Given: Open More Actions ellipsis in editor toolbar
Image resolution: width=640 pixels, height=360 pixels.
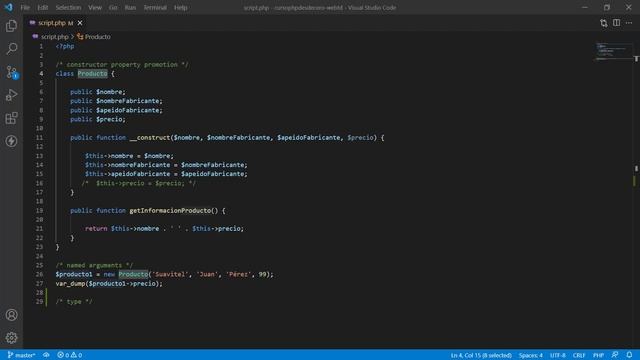Looking at the screenshot, I should click(x=629, y=23).
